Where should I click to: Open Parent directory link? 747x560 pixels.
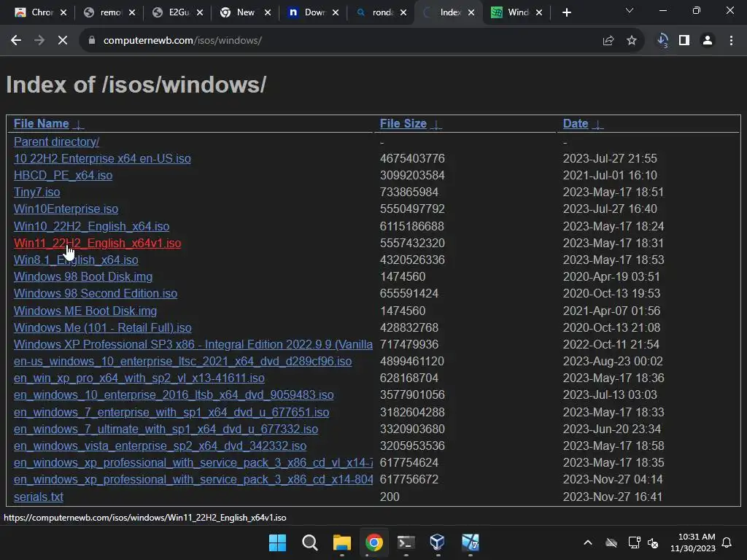click(x=57, y=142)
